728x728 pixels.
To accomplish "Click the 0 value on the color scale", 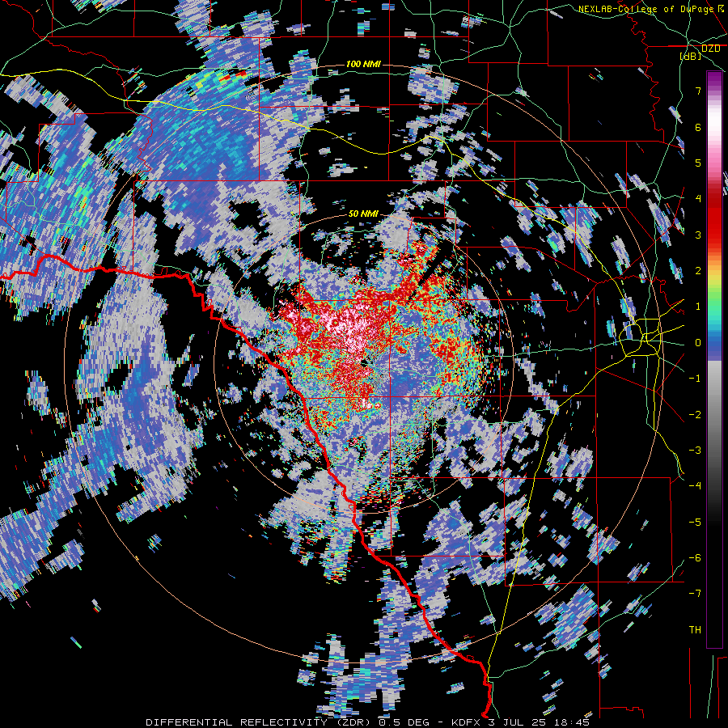I will (698, 343).
